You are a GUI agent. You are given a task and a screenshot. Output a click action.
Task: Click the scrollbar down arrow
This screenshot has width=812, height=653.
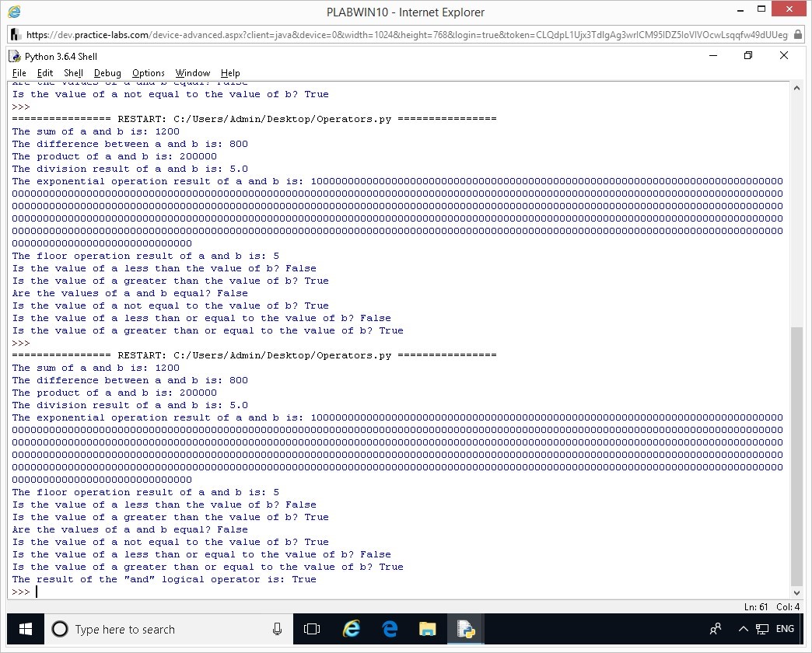click(796, 592)
